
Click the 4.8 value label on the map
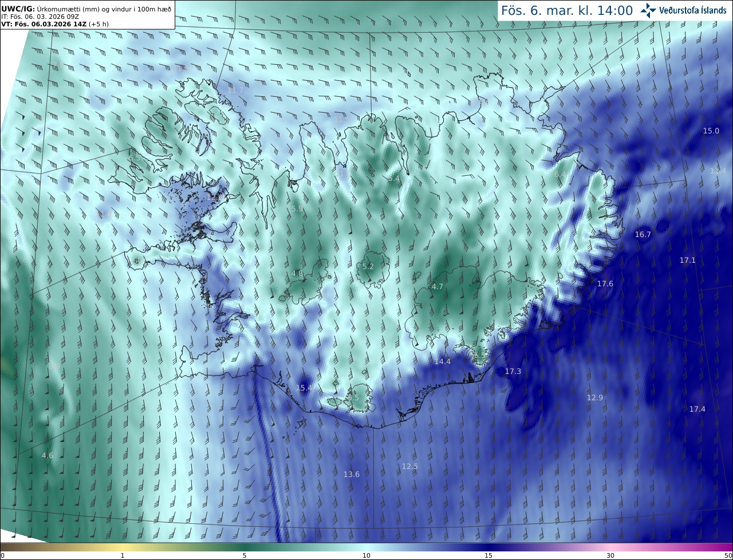point(297,274)
